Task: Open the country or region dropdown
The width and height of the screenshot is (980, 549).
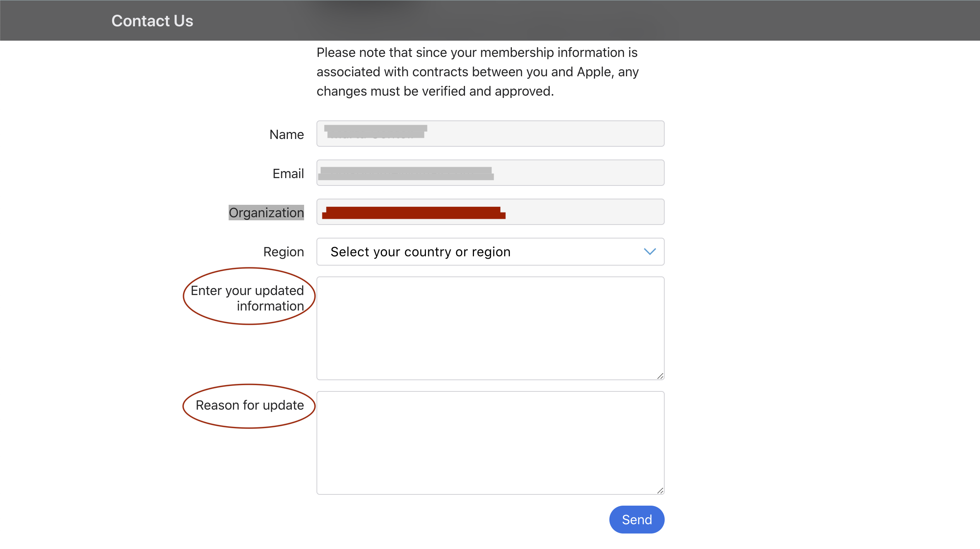Action: (490, 252)
